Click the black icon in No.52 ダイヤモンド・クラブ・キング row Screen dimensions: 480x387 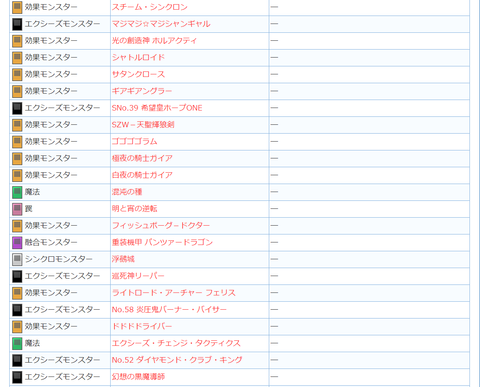coord(17,360)
